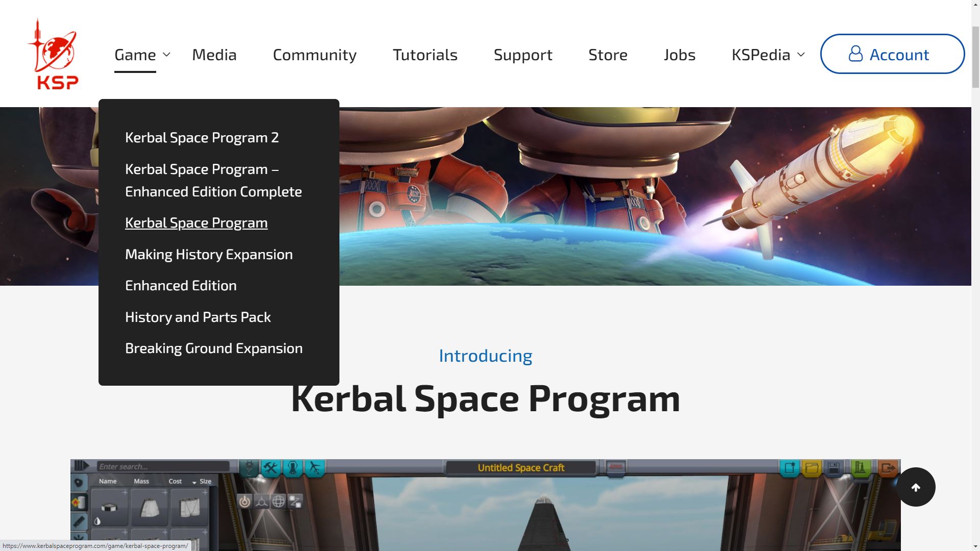Click the yellow open folder icon in the editor screenshot
The height and width of the screenshot is (551, 980).
pyautogui.click(x=812, y=468)
